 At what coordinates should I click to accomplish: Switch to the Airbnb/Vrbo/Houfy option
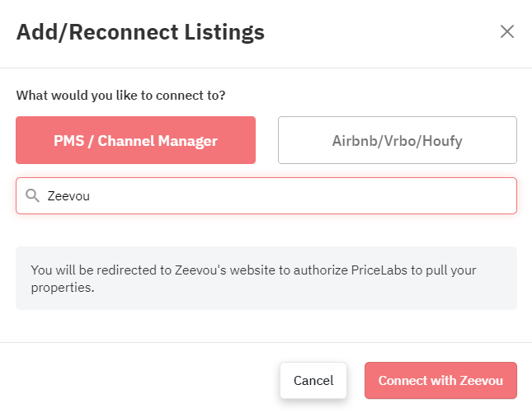click(x=398, y=140)
